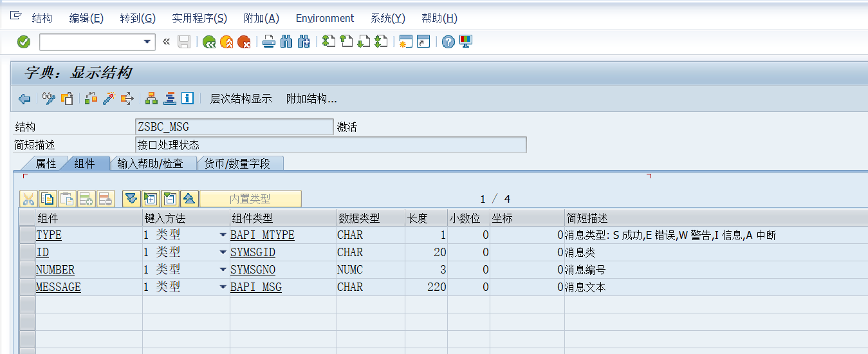Click the Delete Row icon
This screenshot has width=868, height=354.
(106, 198)
